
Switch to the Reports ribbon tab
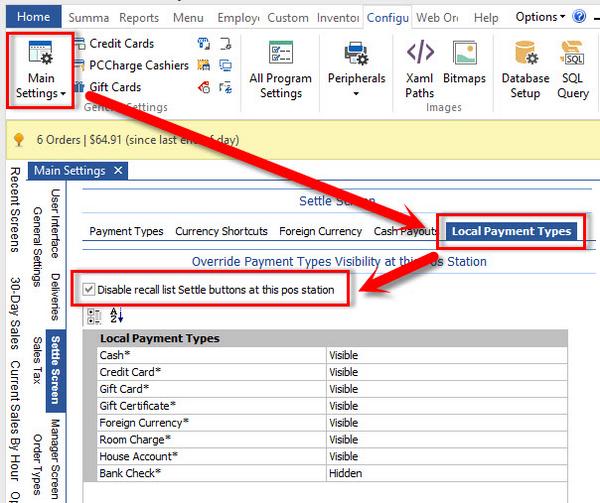click(x=139, y=17)
